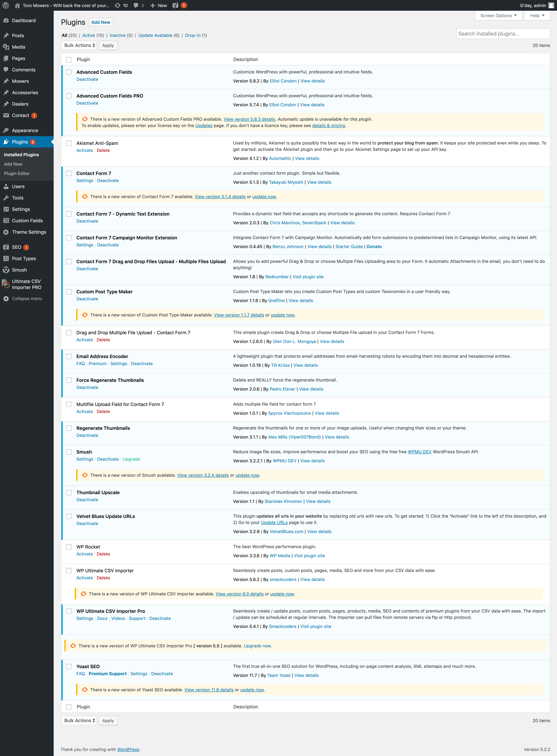The height and width of the screenshot is (756, 557).
Task: Click the Pages icon in sidebar
Action: tap(6, 59)
